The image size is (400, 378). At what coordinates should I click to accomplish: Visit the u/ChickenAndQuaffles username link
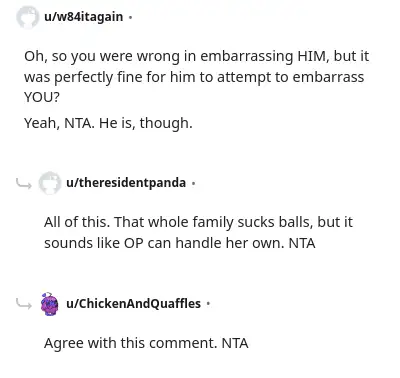[133, 304]
